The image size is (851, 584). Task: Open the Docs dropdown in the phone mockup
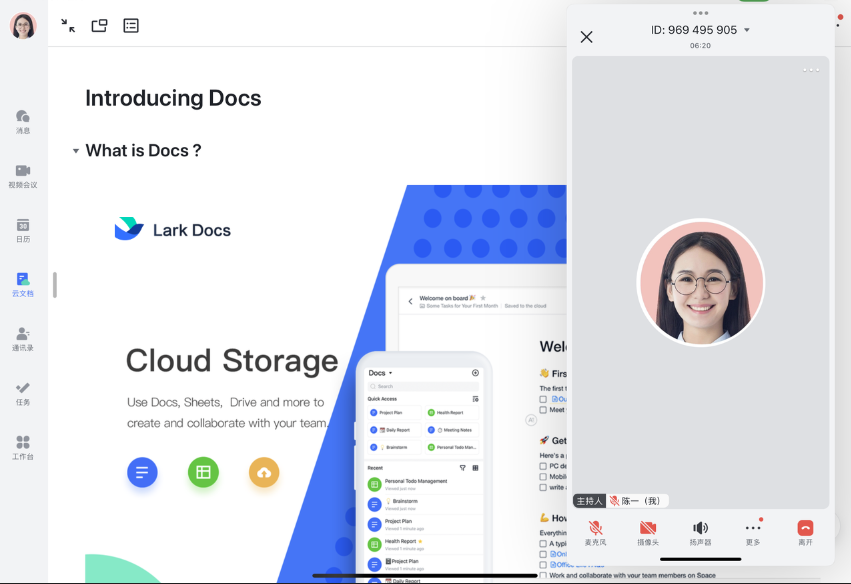click(x=380, y=373)
